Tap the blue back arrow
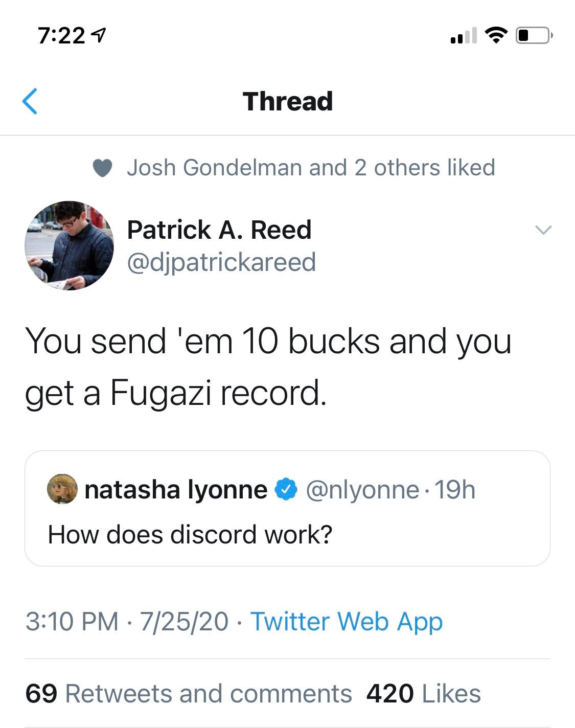Image resolution: width=575 pixels, height=728 pixels. 30,101
